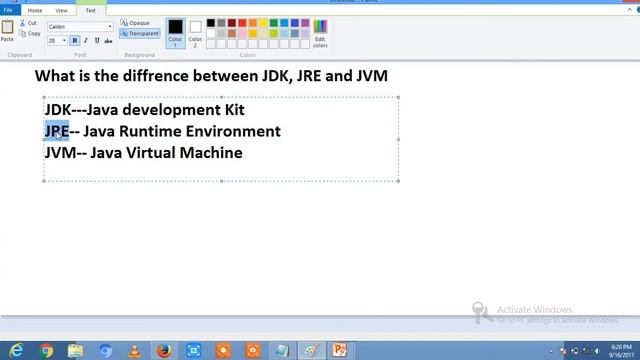Pick the orange palette swatch

pyautogui.click(x=253, y=23)
